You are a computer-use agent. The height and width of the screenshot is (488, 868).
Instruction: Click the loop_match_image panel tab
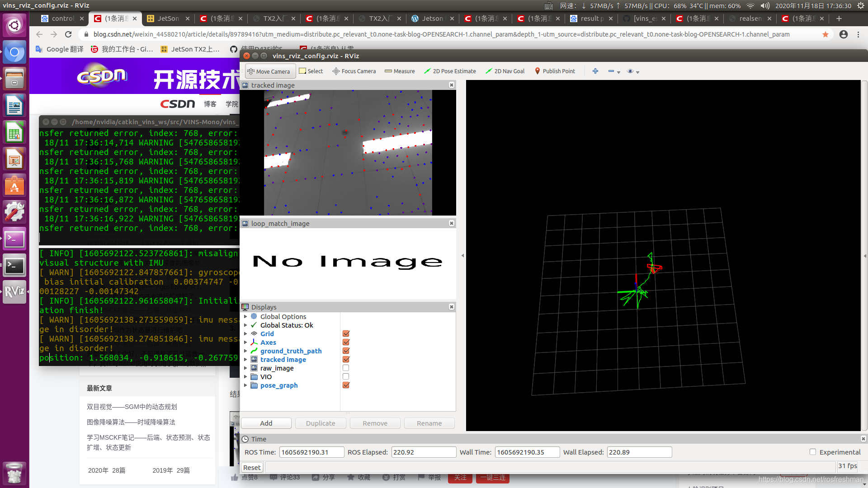279,223
